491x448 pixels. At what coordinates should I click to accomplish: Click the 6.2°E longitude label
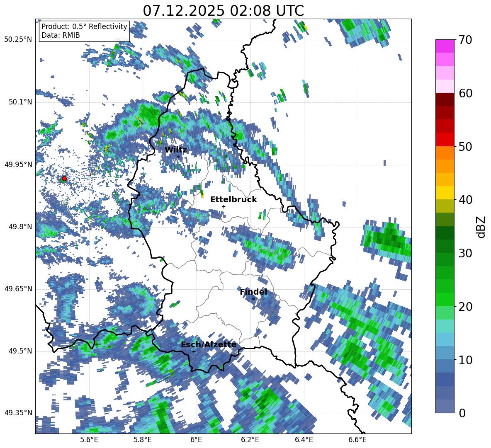(250, 440)
